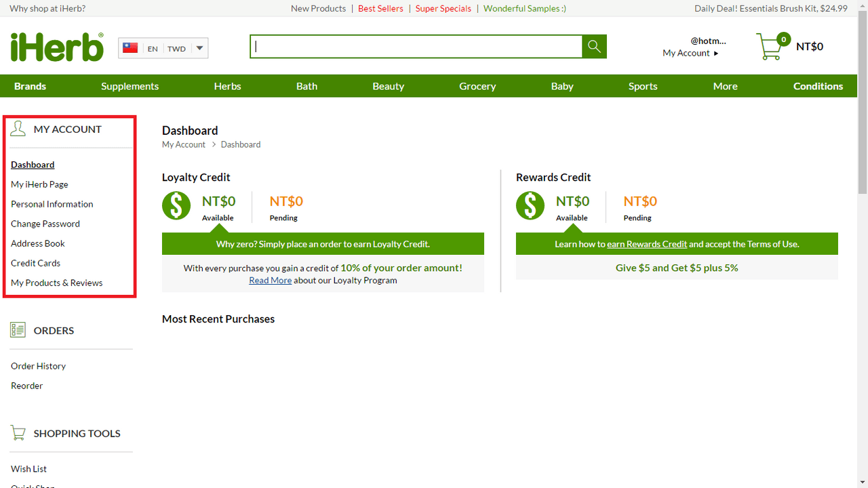This screenshot has width=868, height=488.
Task: Open Personal Information page
Action: click(52, 204)
